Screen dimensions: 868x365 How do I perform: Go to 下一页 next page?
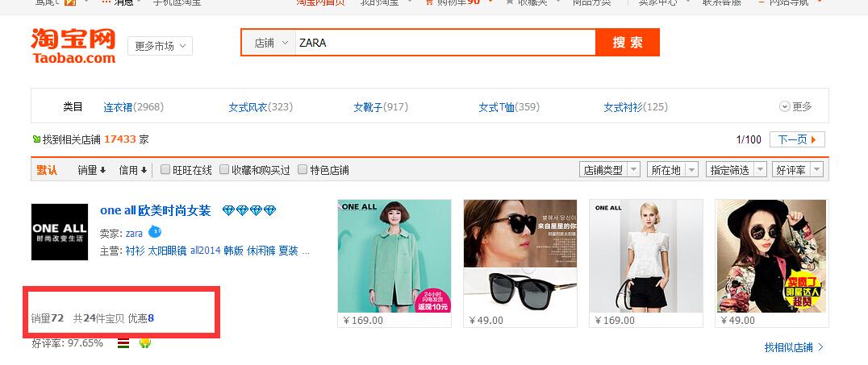(x=797, y=139)
